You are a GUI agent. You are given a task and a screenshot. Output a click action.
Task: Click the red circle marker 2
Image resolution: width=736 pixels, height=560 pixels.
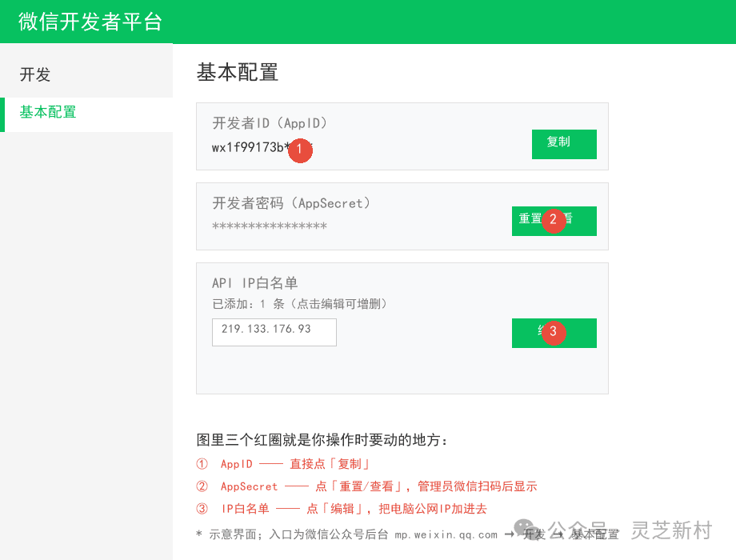(554, 221)
